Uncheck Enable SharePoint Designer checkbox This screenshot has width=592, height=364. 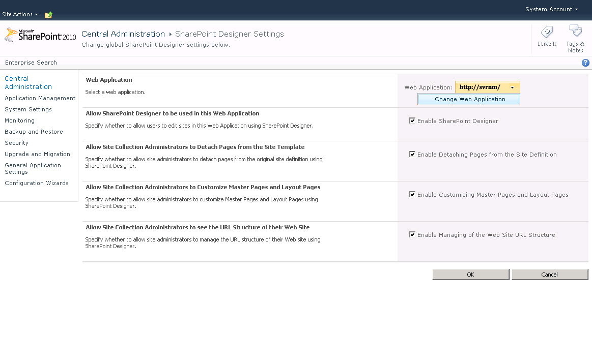(x=412, y=120)
